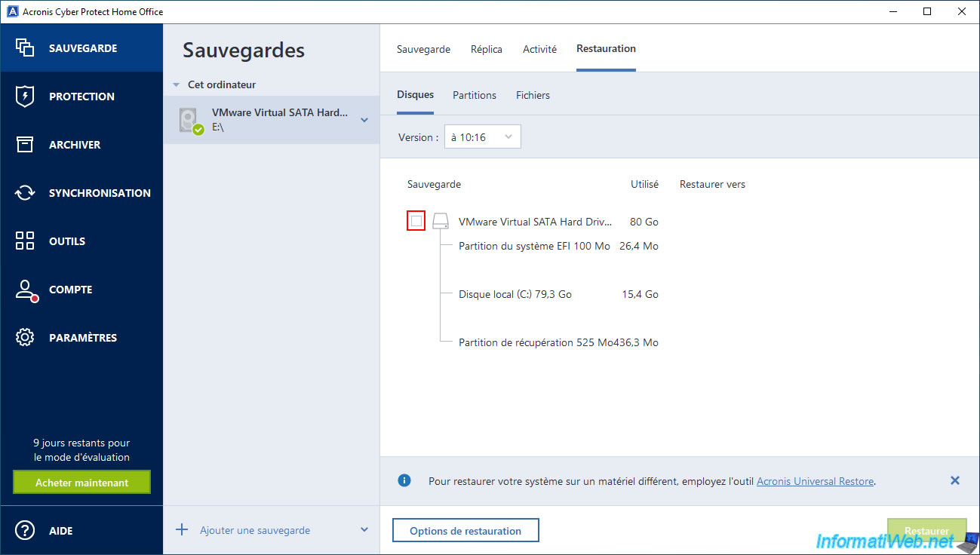Click the Sauvegarde column header
Image resolution: width=980 pixels, height=555 pixels.
[x=434, y=184]
